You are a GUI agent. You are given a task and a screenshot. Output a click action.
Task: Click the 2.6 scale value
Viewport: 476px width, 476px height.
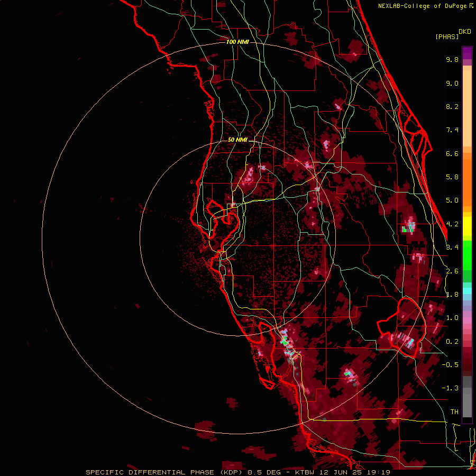[x=452, y=271]
